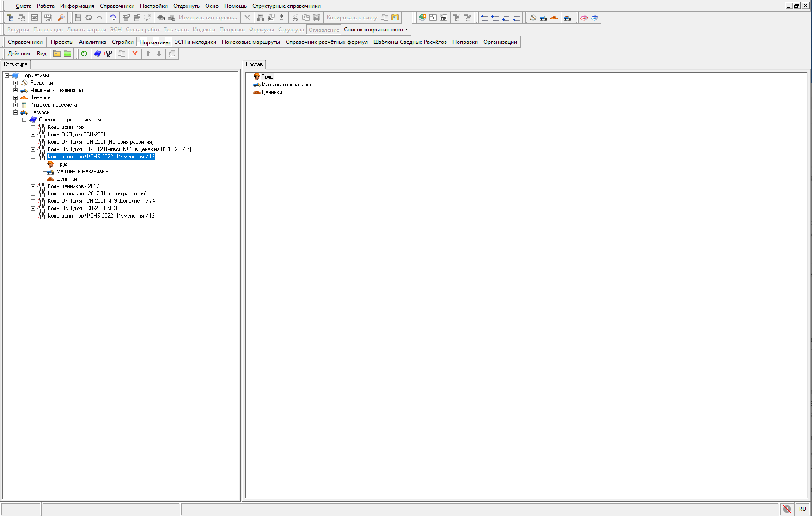812x516 pixels.
Task: Click the floppy disk save icon
Action: [78, 18]
